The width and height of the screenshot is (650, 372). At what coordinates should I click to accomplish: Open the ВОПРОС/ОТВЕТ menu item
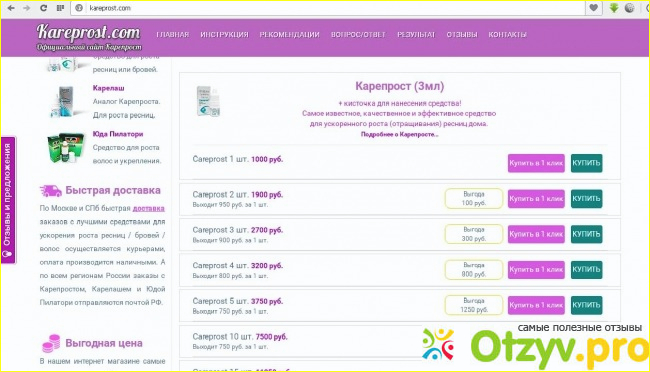pos(358,34)
